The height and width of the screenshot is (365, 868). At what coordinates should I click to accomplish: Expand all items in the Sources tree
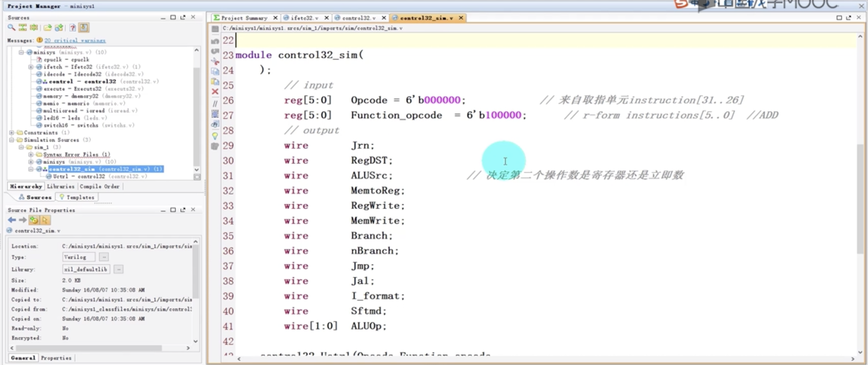pyautogui.click(x=33, y=27)
